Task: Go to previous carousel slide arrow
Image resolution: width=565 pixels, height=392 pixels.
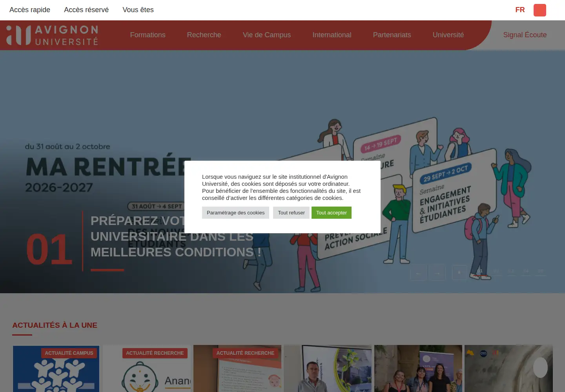Action: click(418, 272)
